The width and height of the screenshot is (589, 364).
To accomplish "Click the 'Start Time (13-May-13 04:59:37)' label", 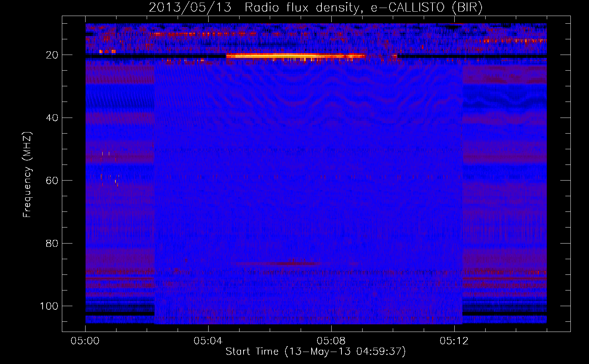I will 316,352.
